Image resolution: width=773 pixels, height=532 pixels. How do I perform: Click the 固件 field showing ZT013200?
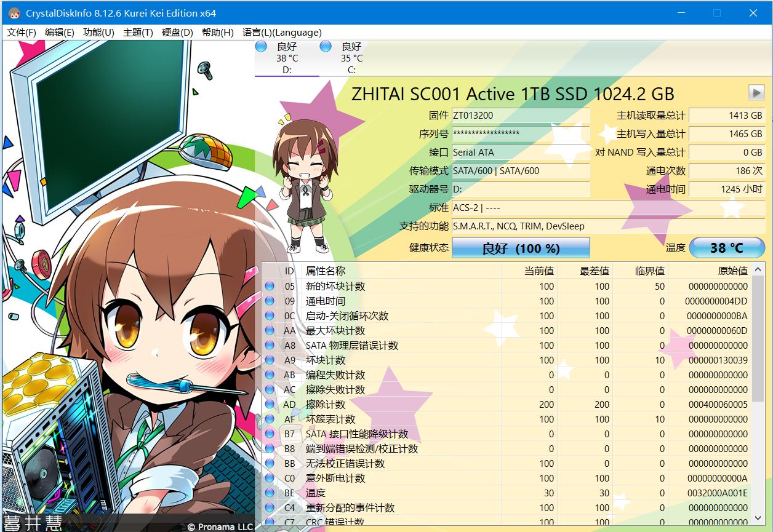tap(521, 115)
